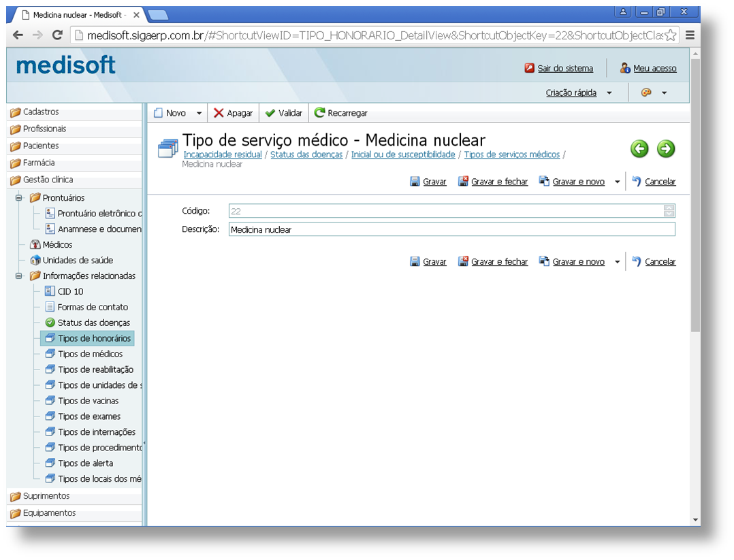The width and height of the screenshot is (734, 560).
Task: Select Tipos de locais dos médicos item
Action: tap(94, 479)
